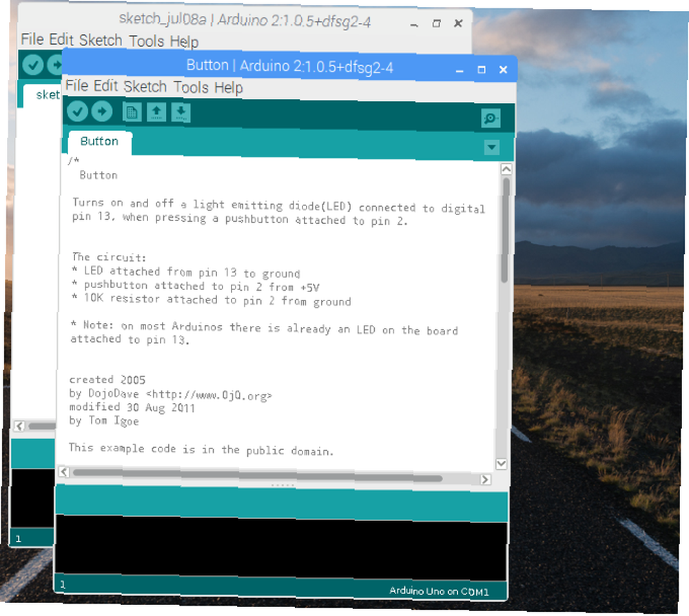
Task: Open Edit menu in Button window
Action: click(105, 85)
